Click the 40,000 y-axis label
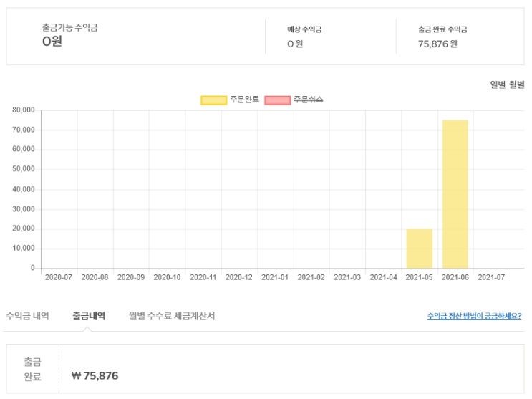532x399 pixels. click(x=24, y=189)
